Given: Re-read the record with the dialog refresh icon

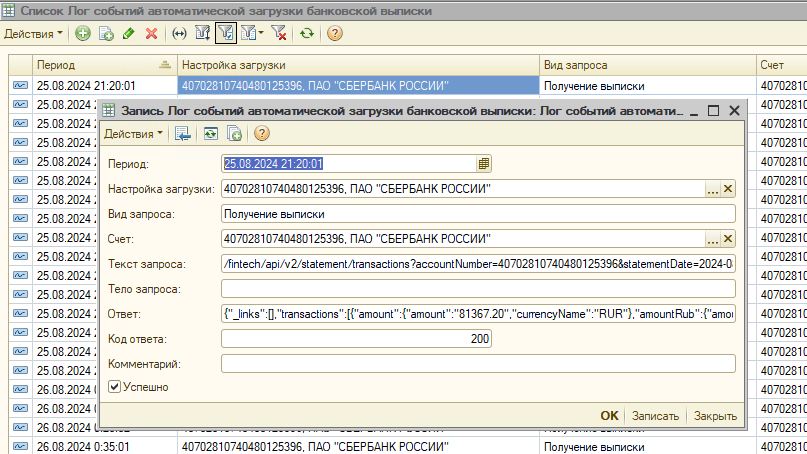Looking at the screenshot, I should (210, 134).
